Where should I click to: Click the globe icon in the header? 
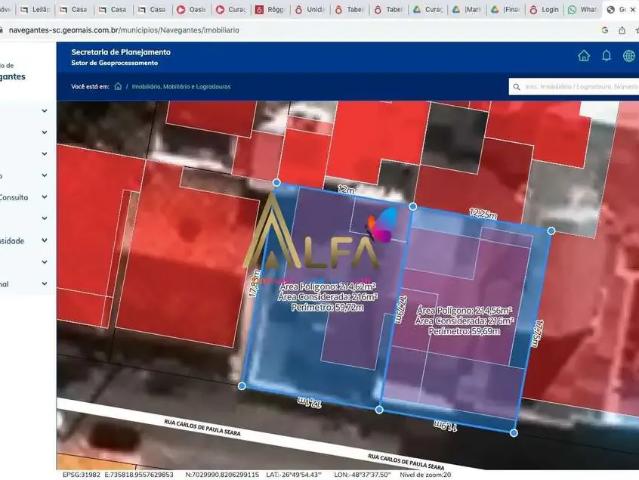click(629, 56)
